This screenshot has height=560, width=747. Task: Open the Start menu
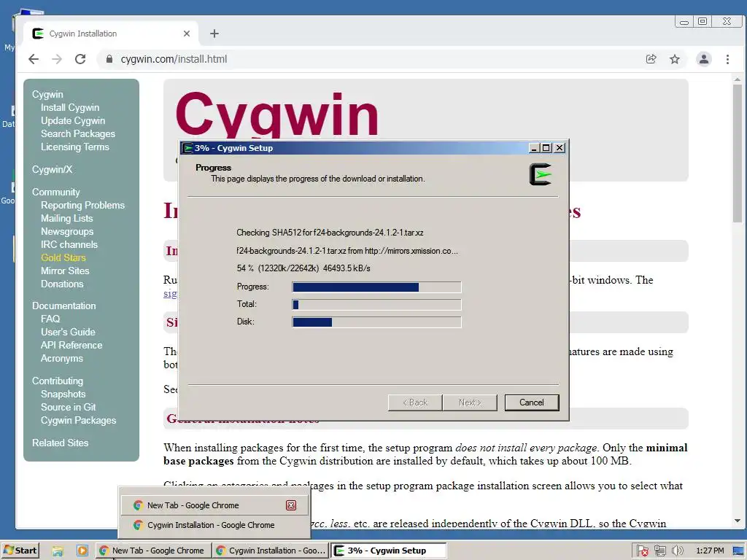pyautogui.click(x=20, y=551)
